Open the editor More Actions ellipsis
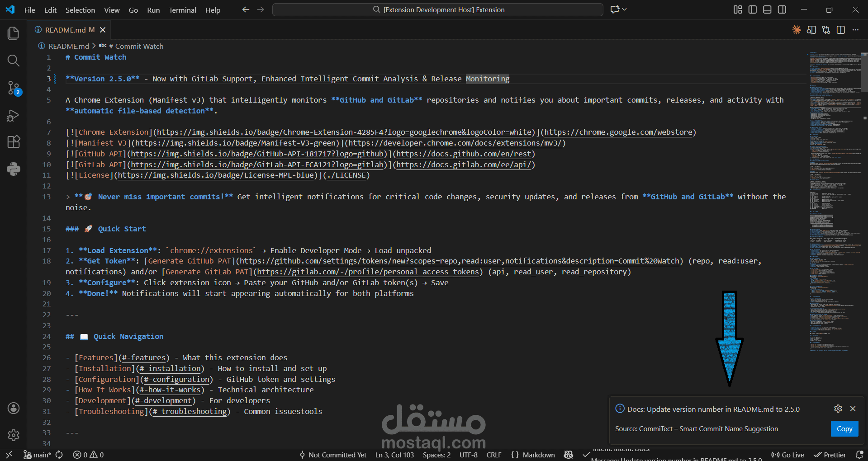Viewport: 868px width, 461px height. [855, 30]
